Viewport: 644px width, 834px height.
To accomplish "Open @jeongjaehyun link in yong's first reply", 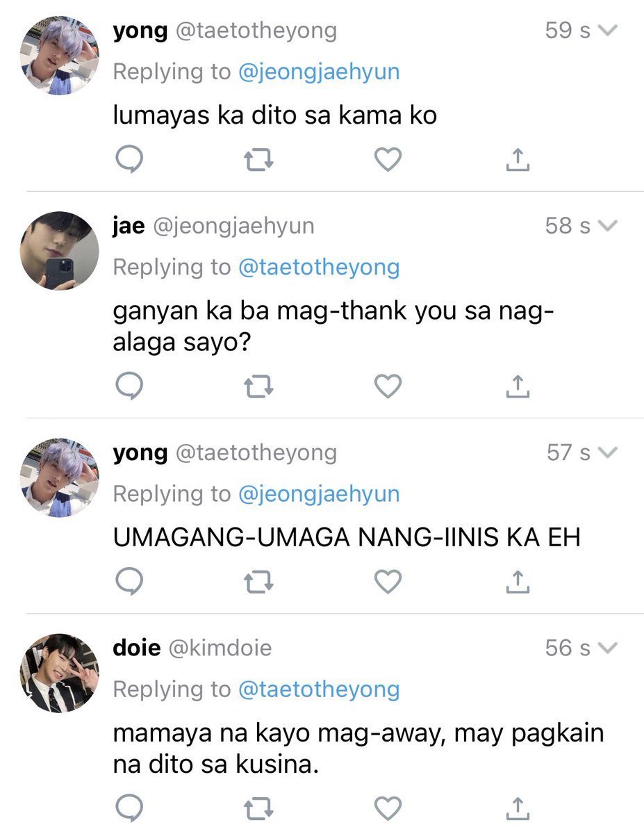I will 319,72.
